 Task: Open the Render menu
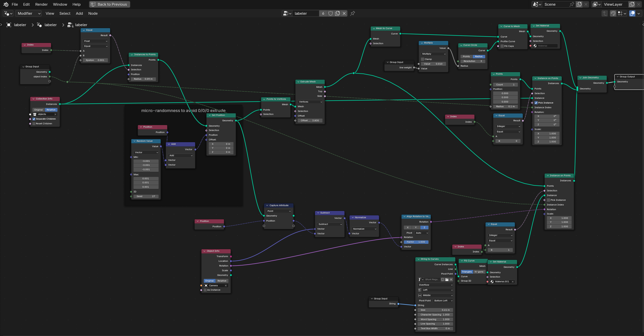pyautogui.click(x=41, y=4)
